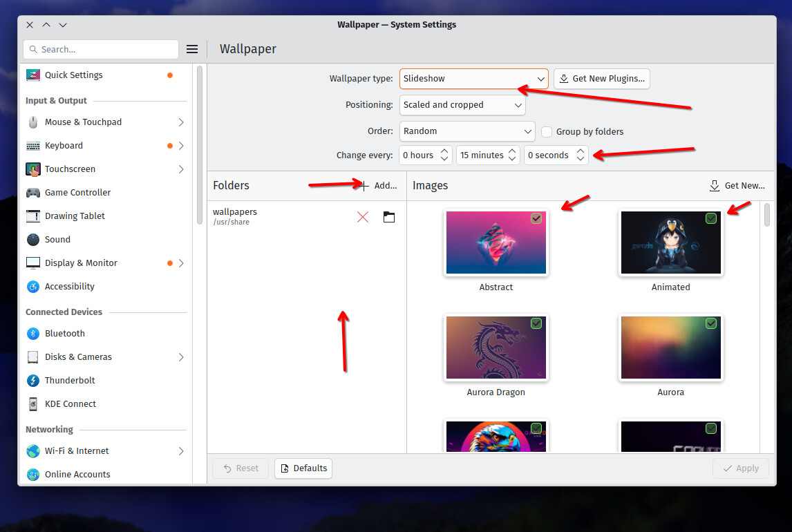Image resolution: width=792 pixels, height=532 pixels.
Task: Select the Bluetooth icon in sidebar
Action: pyautogui.click(x=33, y=334)
